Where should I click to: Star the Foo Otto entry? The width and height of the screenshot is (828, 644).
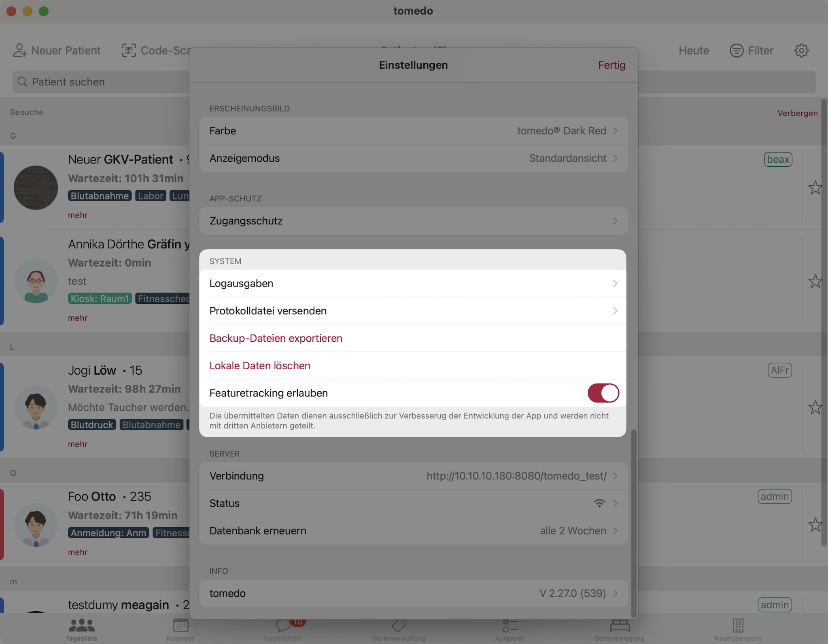[815, 525]
